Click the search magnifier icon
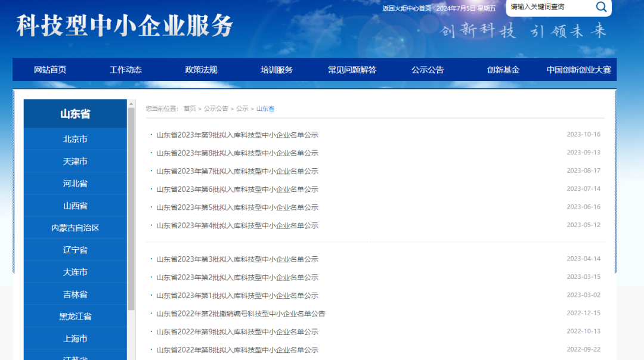 pos(601,7)
